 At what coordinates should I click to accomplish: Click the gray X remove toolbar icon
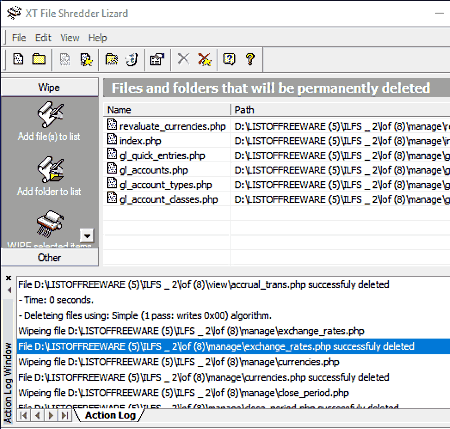click(183, 59)
